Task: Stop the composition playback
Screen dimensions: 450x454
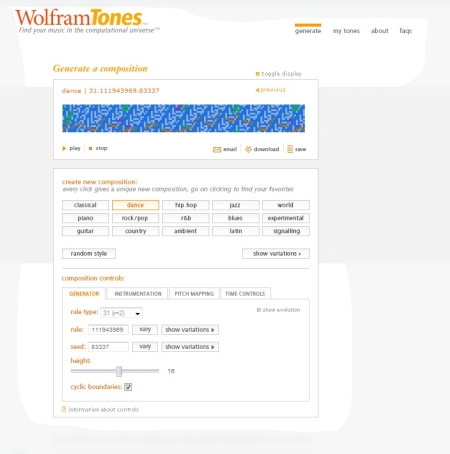Action: [98, 148]
